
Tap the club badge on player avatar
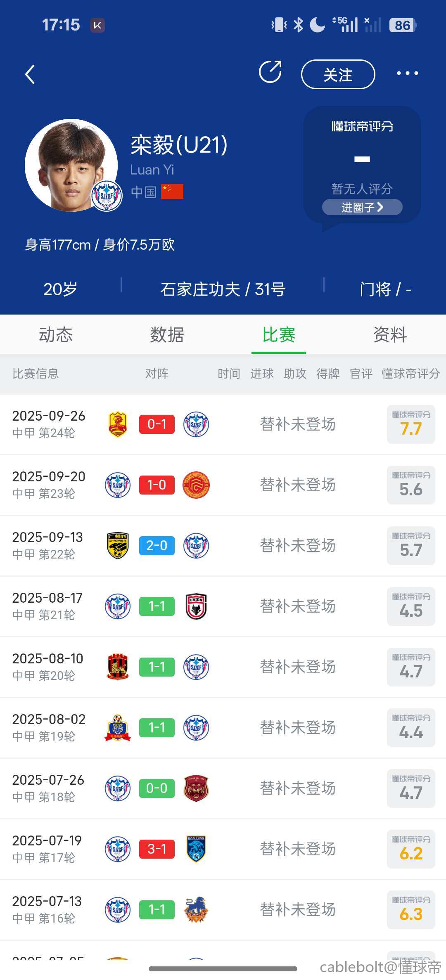107,196
